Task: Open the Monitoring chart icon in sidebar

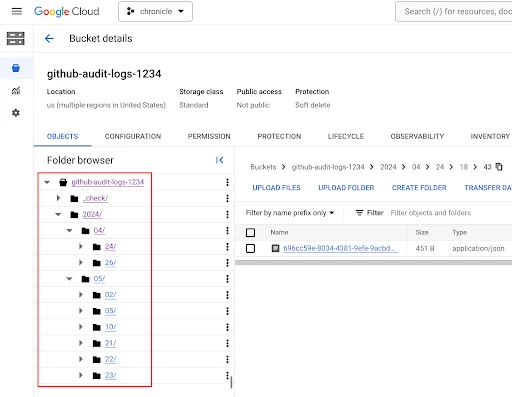Action: pyautogui.click(x=16, y=90)
